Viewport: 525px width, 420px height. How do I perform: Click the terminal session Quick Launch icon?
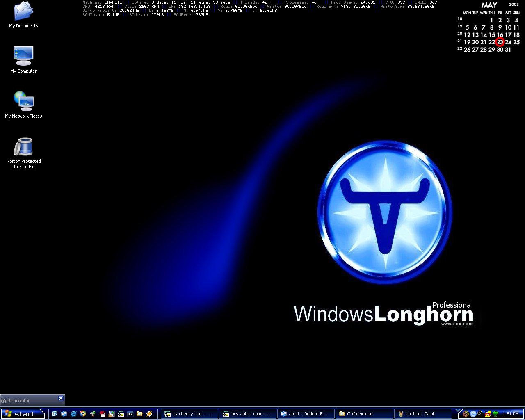pos(121,414)
